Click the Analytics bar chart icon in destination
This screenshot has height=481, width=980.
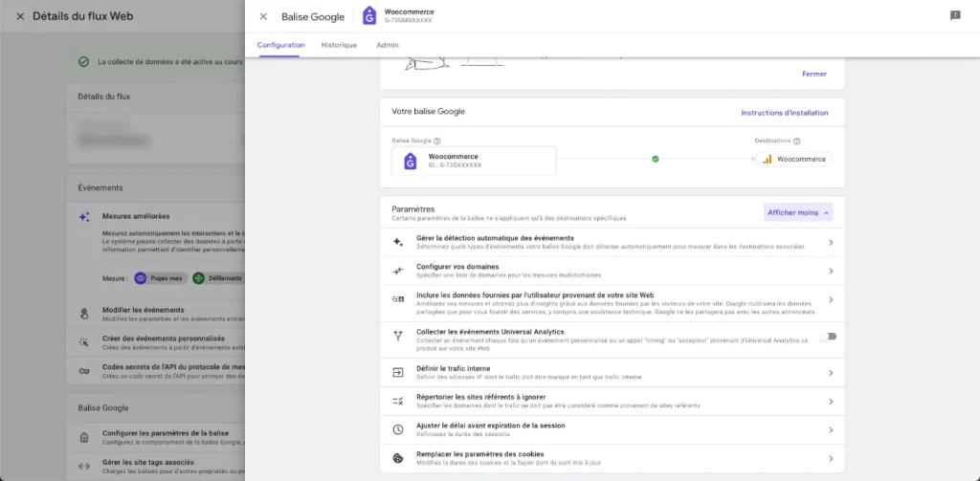click(767, 160)
